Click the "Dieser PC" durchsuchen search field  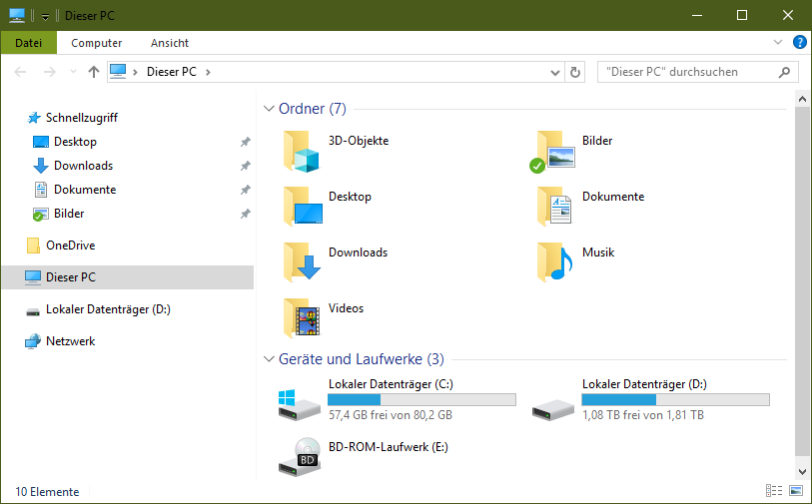(697, 72)
